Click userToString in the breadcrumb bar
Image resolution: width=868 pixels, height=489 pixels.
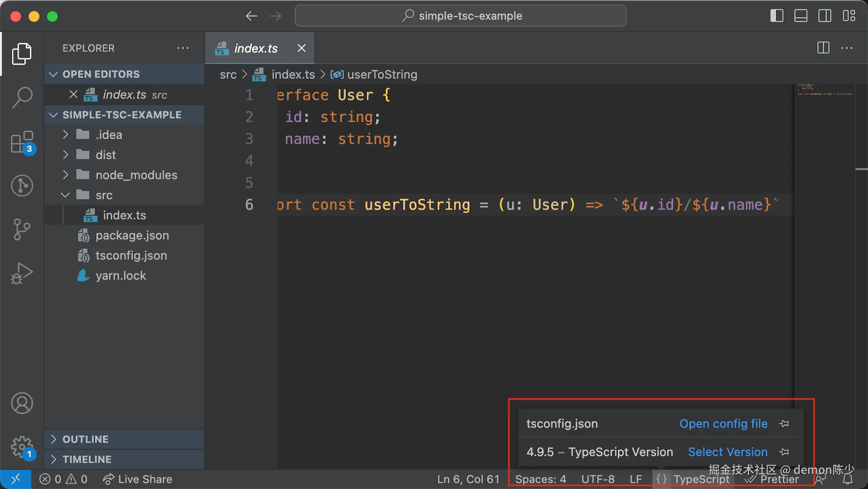click(x=382, y=74)
